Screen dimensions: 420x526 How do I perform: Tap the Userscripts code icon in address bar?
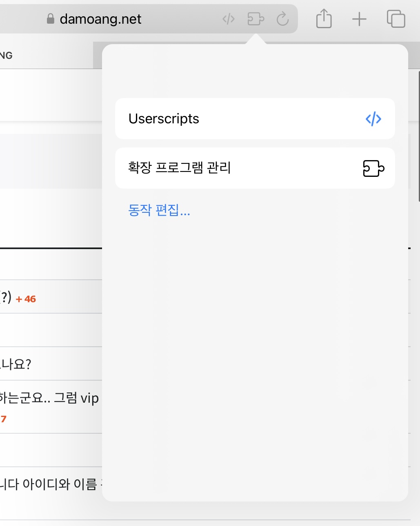(229, 19)
